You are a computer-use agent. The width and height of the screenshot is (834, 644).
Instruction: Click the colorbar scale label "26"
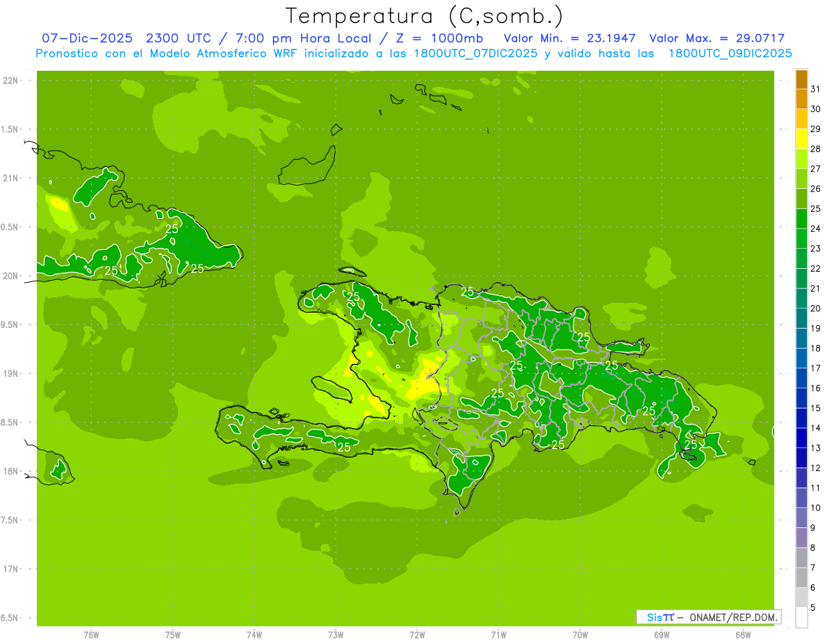[815, 189]
